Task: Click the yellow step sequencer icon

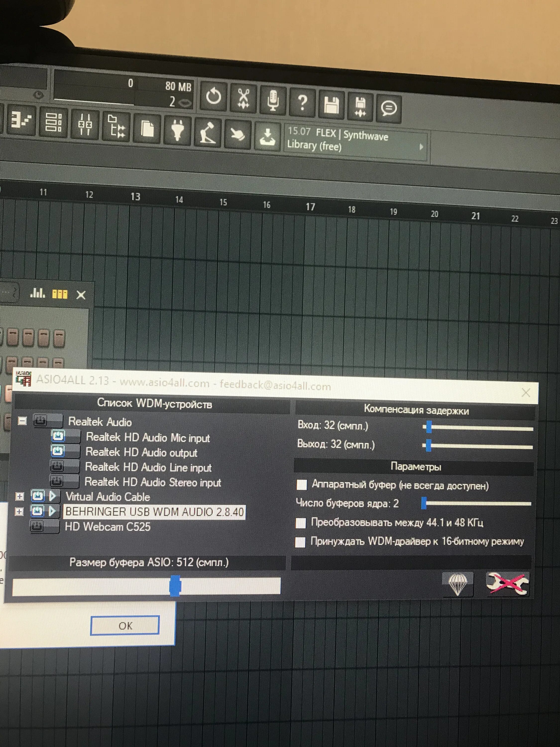Action: pyautogui.click(x=60, y=294)
